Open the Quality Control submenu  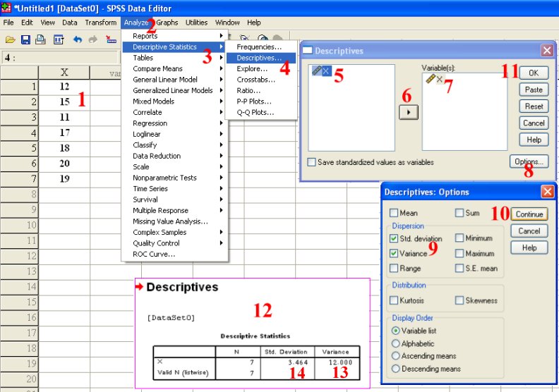[174, 243]
